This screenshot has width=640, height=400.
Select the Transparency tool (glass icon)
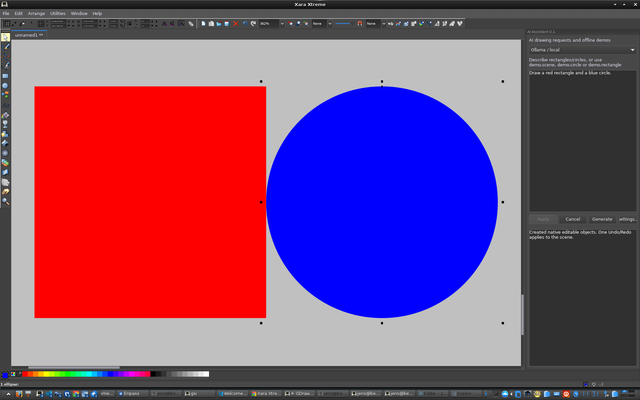(x=5, y=124)
